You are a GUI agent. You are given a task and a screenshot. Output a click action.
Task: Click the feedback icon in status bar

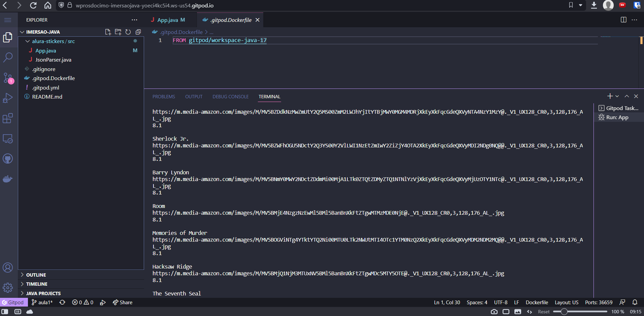[622, 303]
